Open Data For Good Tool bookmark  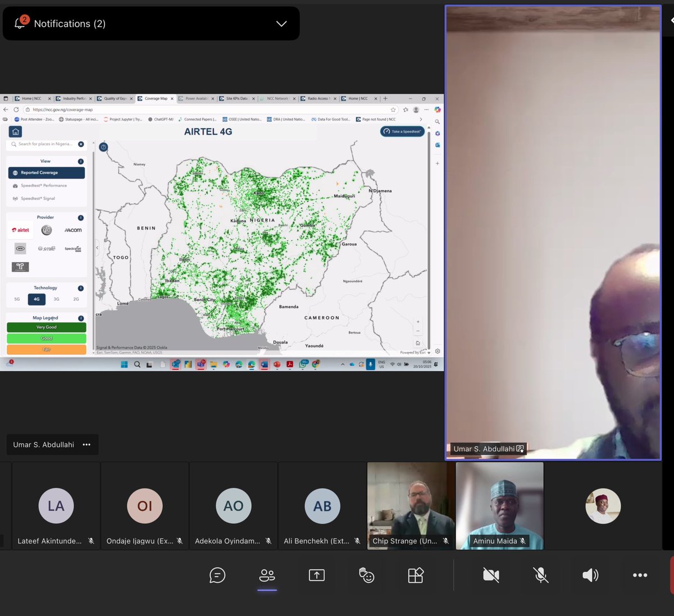coord(331,119)
